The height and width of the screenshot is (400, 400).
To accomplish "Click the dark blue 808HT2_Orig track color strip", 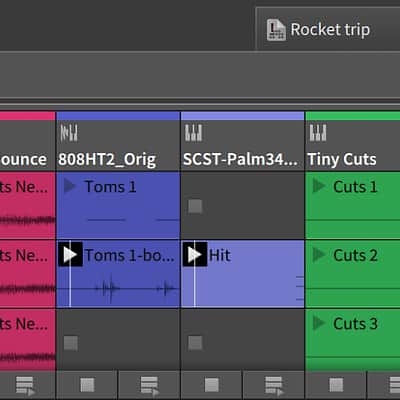I will [x=118, y=116].
